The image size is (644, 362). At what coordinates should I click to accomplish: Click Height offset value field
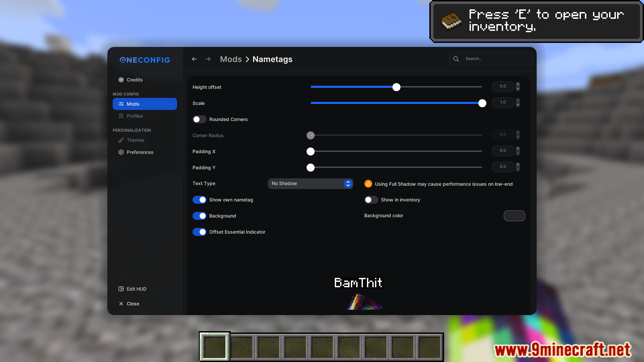503,86
